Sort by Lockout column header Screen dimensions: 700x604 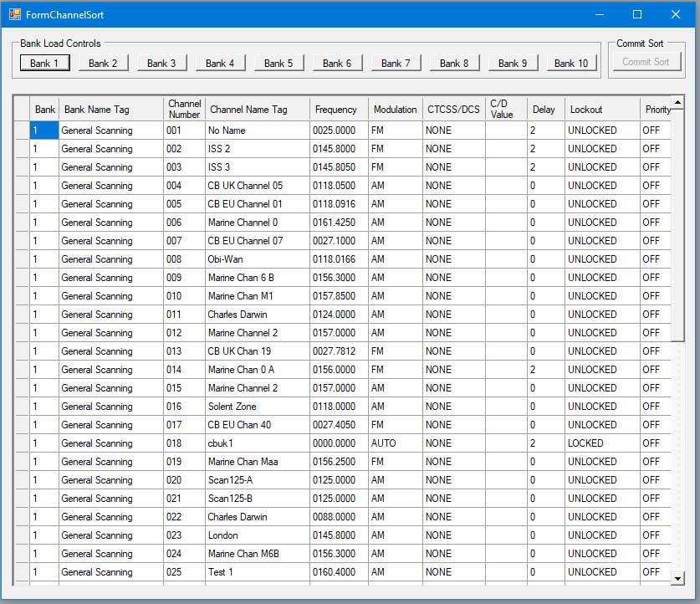(x=602, y=109)
